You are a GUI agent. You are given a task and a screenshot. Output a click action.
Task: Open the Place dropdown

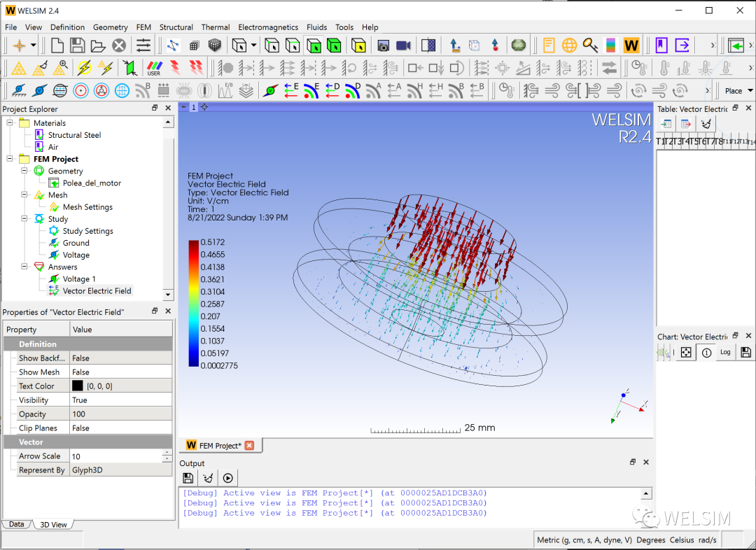click(738, 91)
